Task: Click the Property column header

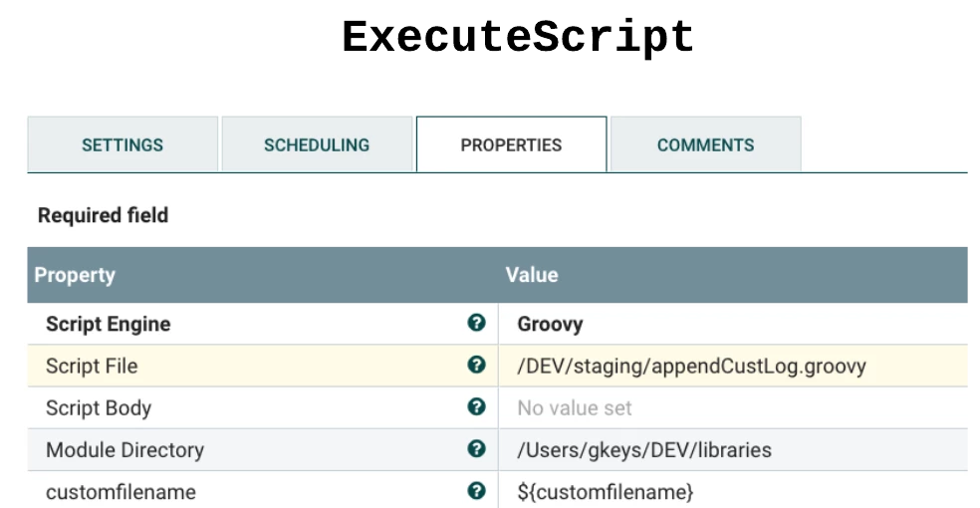Action: click(75, 275)
